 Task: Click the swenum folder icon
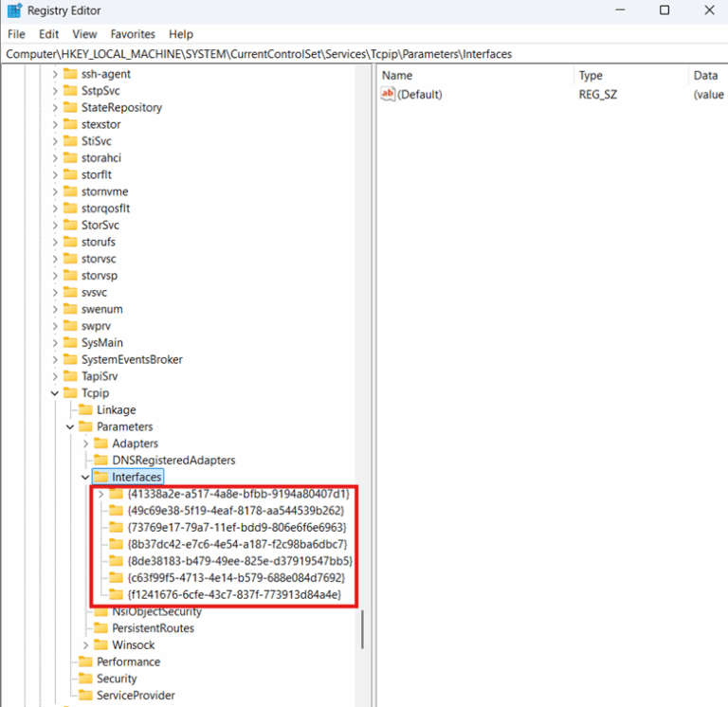click(x=70, y=309)
